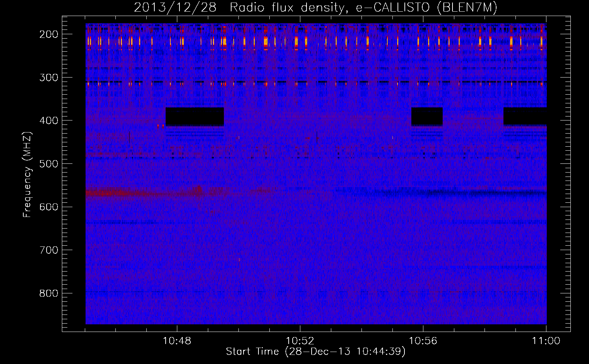
Task: Select the 'Frequency (MHZ)' axis label
Action: point(27,175)
